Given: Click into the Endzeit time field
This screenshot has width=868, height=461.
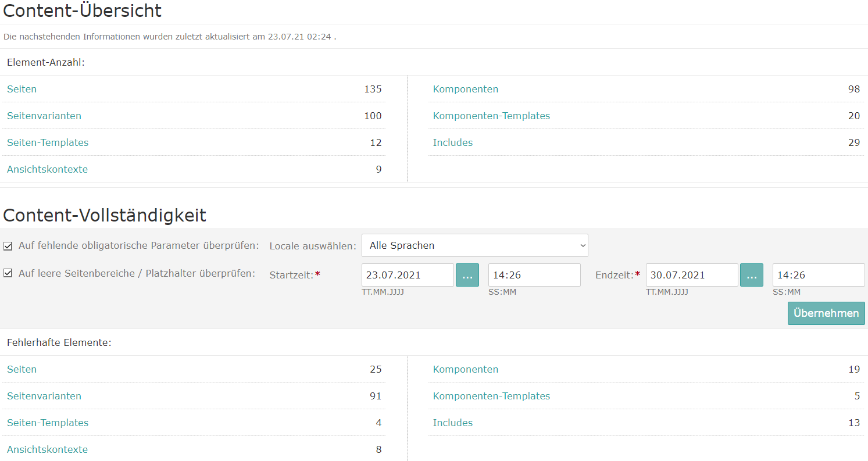Looking at the screenshot, I should pos(818,275).
